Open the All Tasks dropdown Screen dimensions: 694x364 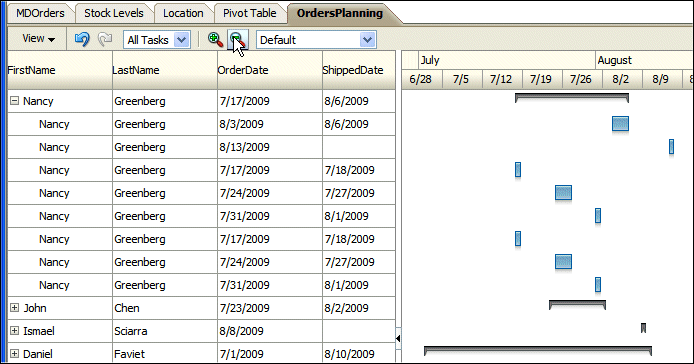157,40
